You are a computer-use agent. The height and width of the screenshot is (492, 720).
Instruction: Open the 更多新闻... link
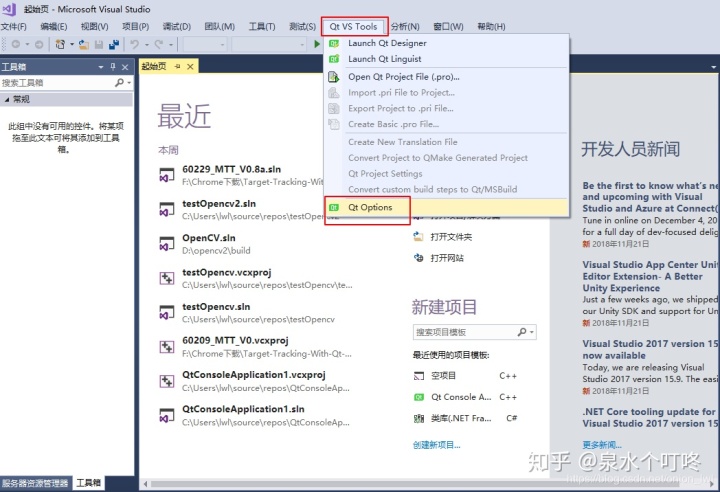[602, 445]
